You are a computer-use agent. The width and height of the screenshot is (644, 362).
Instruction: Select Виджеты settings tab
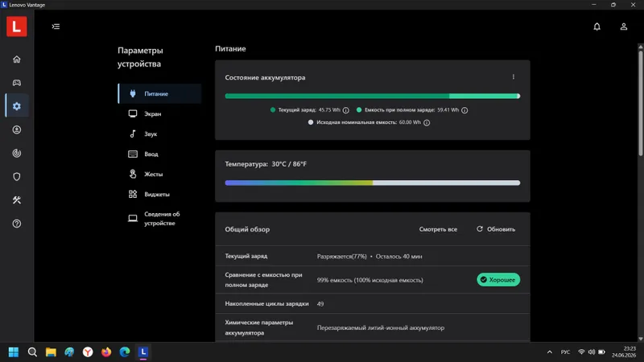pos(159,194)
